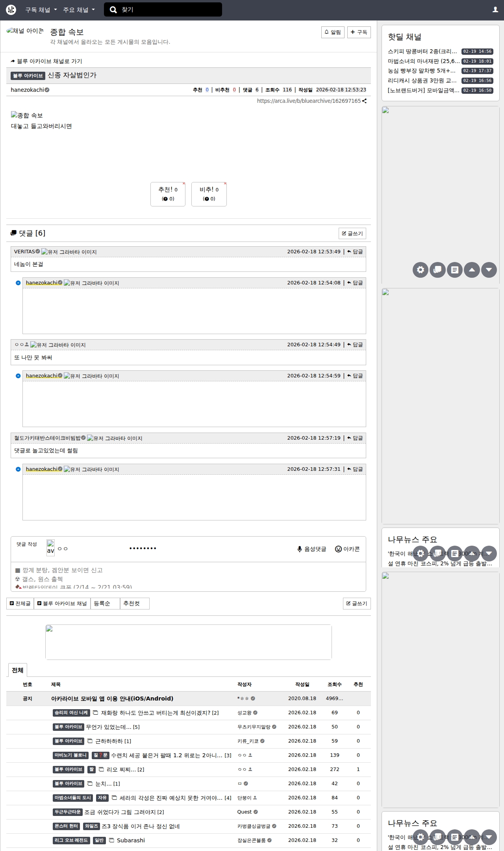Click the 몬스터 헌터 category badge
504x851 pixels.
tap(67, 826)
